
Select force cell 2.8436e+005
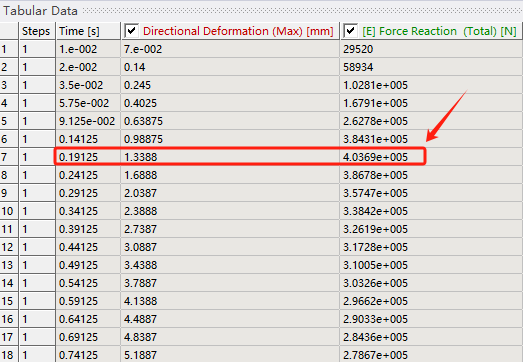click(432, 338)
